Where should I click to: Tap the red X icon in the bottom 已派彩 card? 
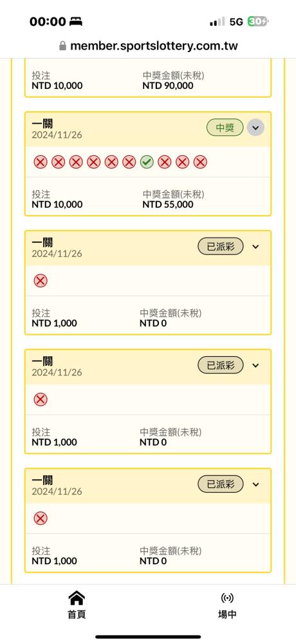[x=41, y=518]
